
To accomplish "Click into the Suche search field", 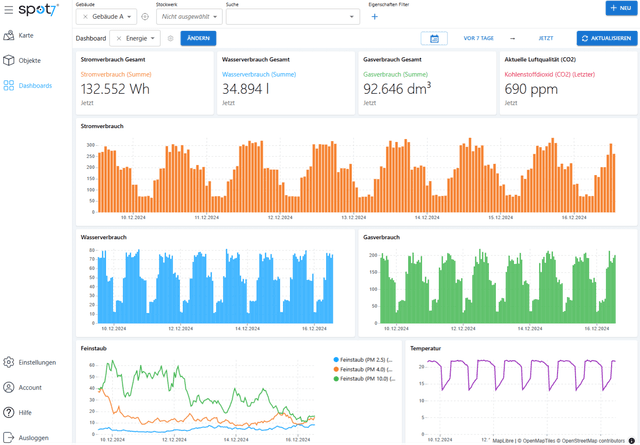I will (x=285, y=17).
